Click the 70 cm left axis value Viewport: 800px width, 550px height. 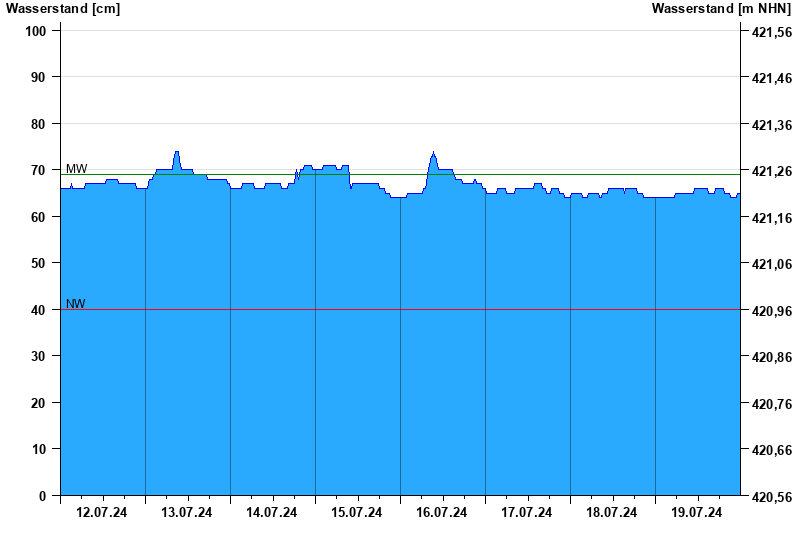(38, 170)
